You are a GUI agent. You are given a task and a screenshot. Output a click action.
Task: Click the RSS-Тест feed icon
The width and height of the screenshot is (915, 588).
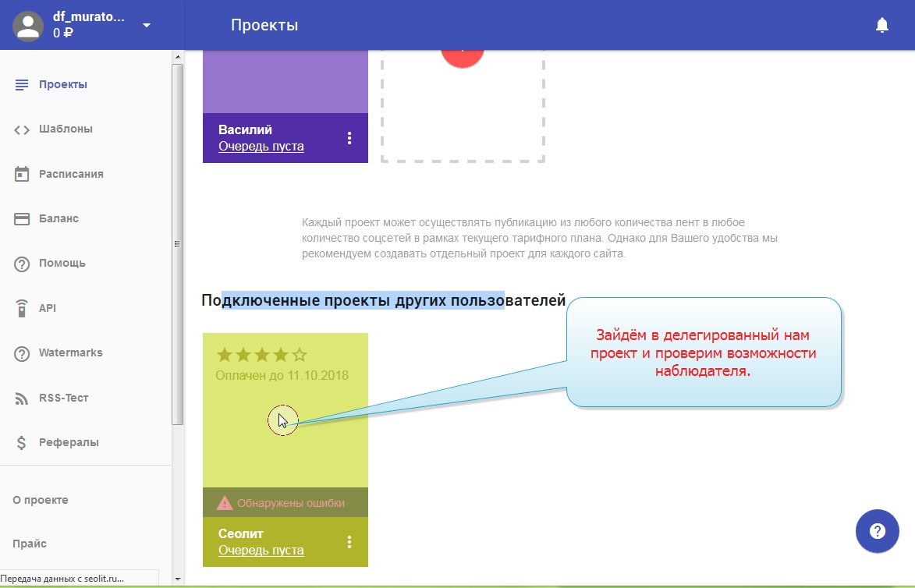(22, 398)
